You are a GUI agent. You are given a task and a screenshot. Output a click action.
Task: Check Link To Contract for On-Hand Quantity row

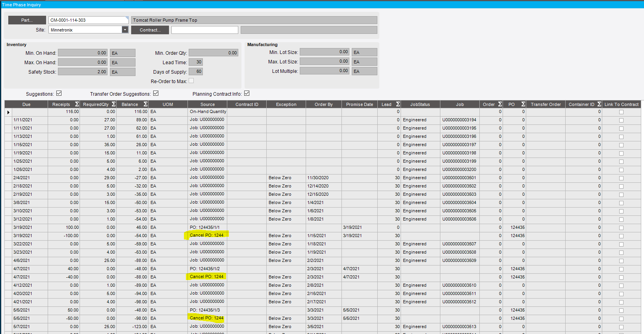click(x=621, y=112)
